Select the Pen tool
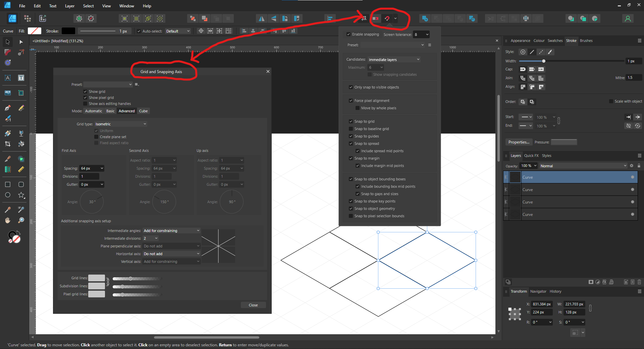The width and height of the screenshot is (644, 349). coord(8,108)
